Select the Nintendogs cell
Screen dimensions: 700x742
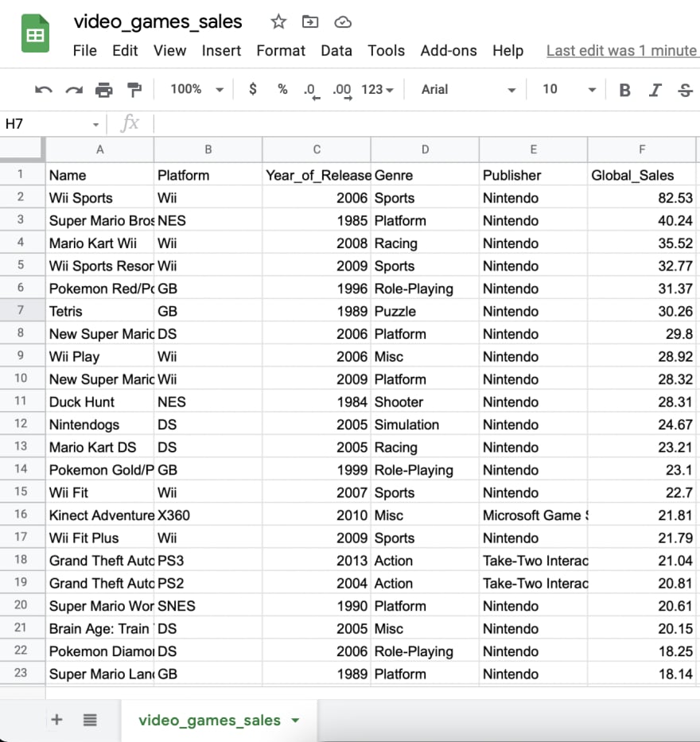[100, 425]
